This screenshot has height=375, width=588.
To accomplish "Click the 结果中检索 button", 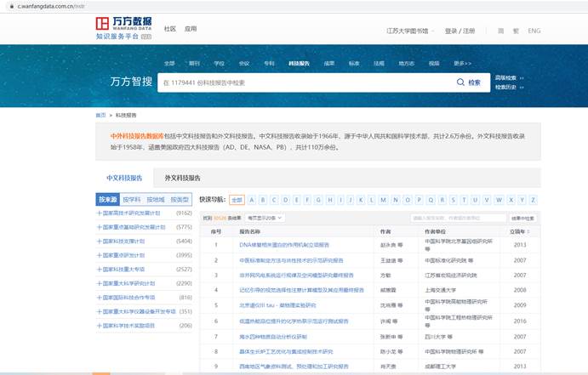I will [522, 218].
